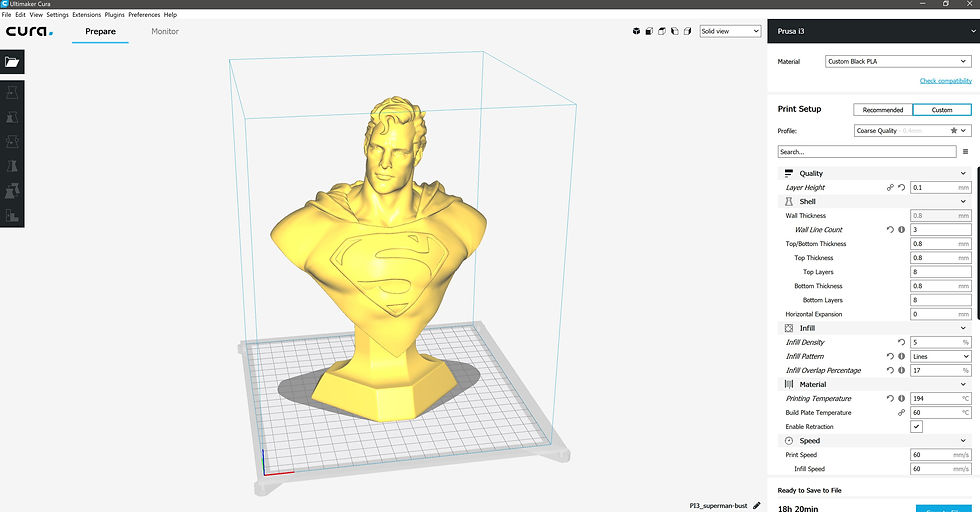This screenshot has height=512, width=980.
Task: Switch to the Prepare tab
Action: (100, 31)
